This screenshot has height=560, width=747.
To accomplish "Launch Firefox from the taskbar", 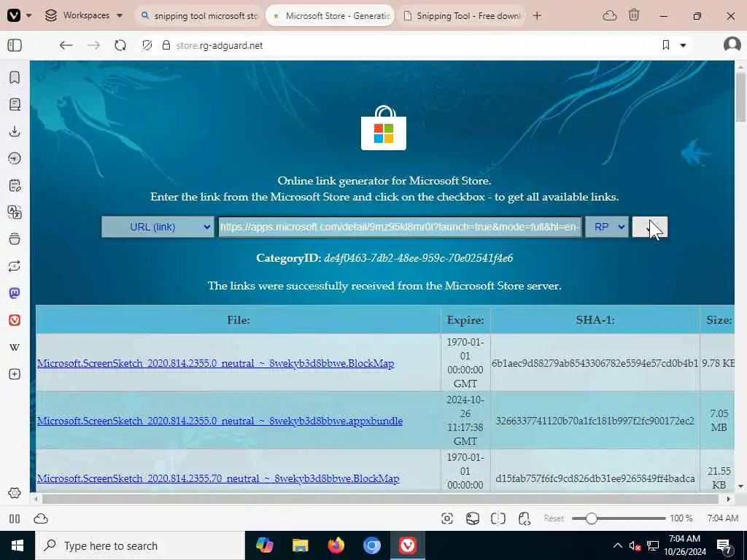I will (x=336, y=545).
